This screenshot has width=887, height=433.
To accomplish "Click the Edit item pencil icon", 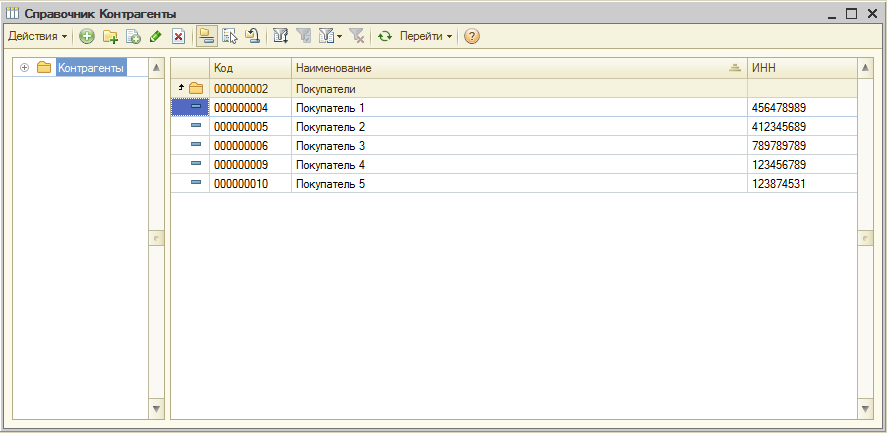I will [x=155, y=36].
